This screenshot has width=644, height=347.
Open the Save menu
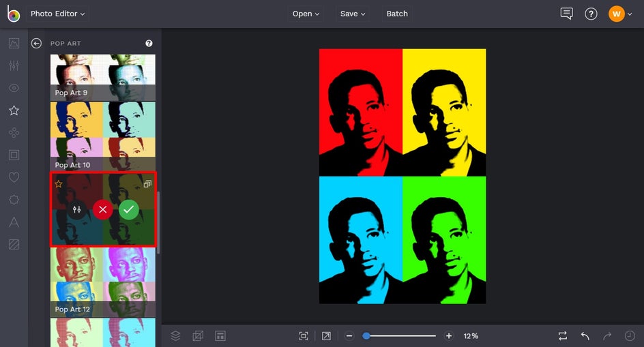tap(353, 14)
